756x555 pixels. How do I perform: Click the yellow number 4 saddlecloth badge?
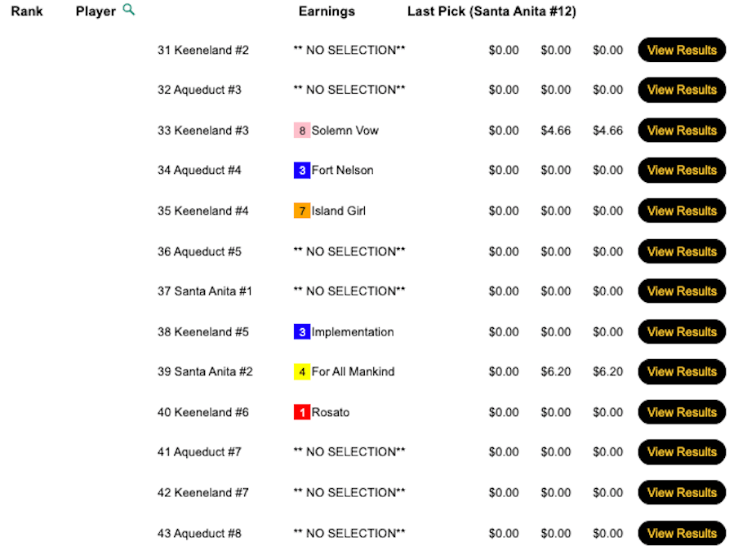pos(302,372)
